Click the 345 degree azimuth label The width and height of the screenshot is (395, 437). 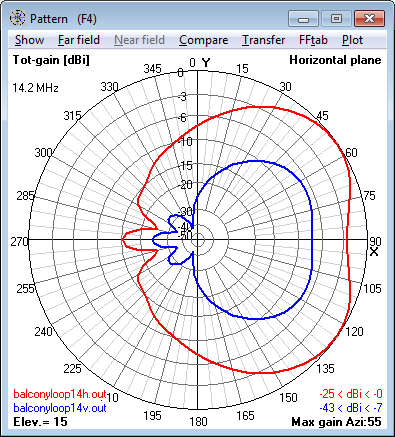[x=152, y=69]
